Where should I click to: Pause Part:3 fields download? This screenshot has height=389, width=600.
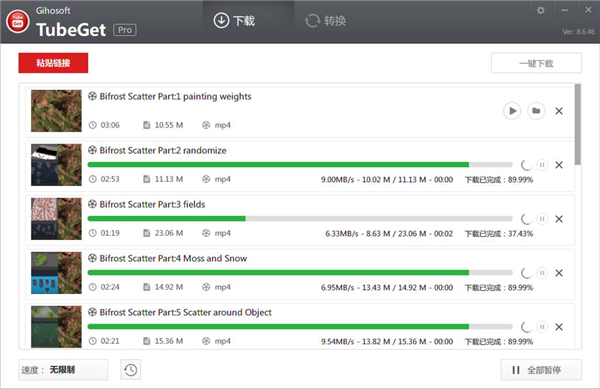[542, 219]
